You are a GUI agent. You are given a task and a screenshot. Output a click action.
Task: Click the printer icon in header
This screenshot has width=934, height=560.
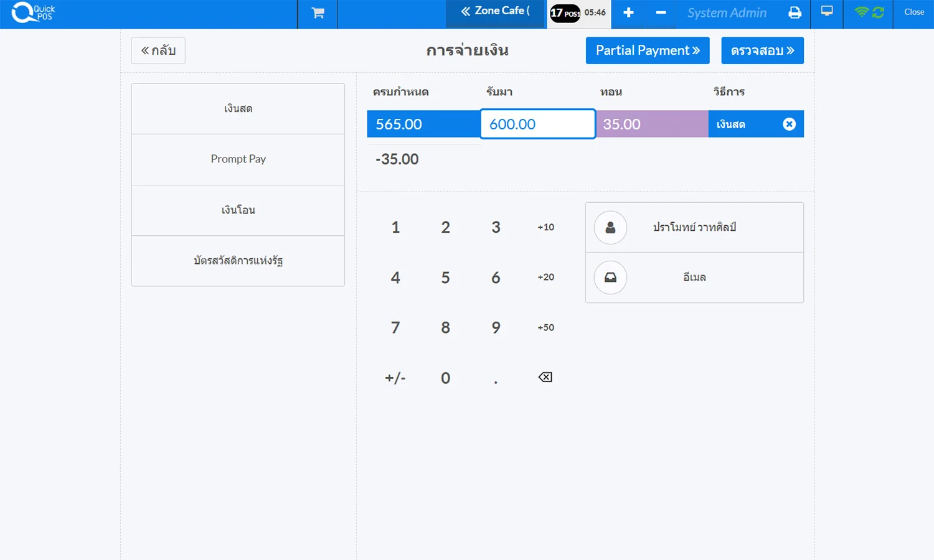click(795, 13)
